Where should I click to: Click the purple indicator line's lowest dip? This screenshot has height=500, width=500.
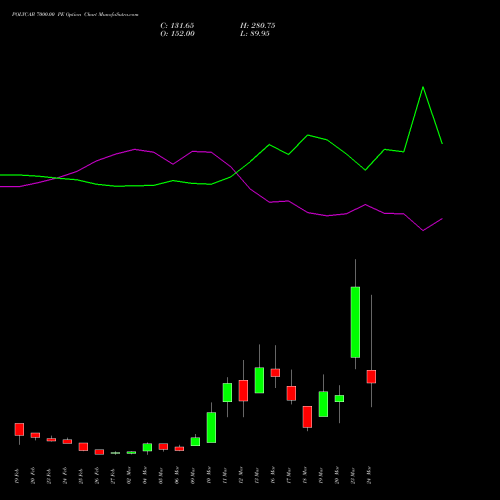pos(423,230)
